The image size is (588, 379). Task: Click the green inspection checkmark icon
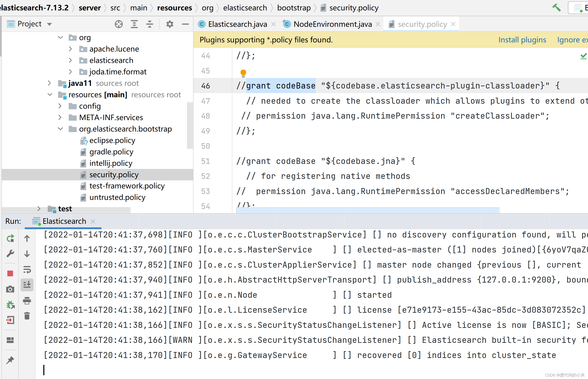pyautogui.click(x=584, y=57)
